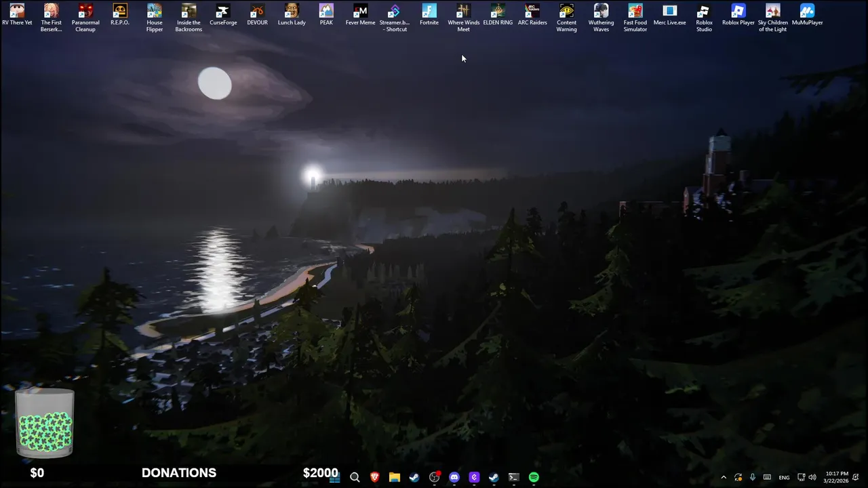Viewport: 868px width, 488px height.
Task: Open File Explorer from the taskbar
Action: [394, 477]
